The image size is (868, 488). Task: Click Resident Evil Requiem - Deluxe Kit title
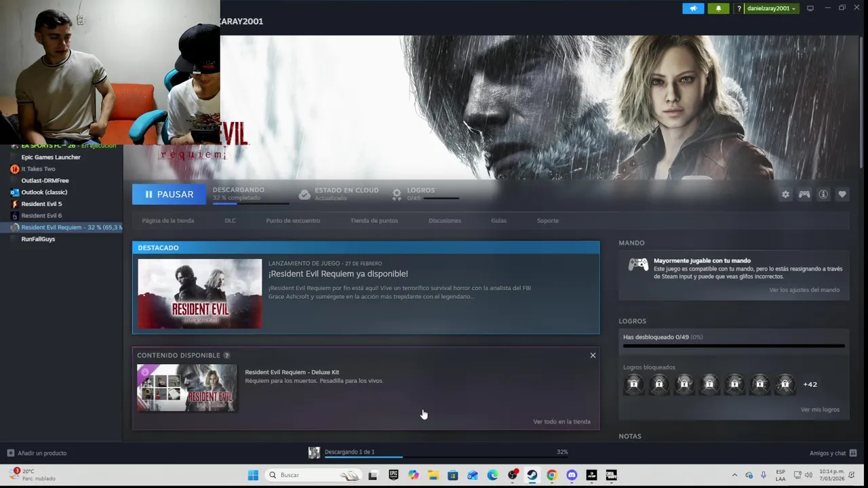(x=292, y=372)
